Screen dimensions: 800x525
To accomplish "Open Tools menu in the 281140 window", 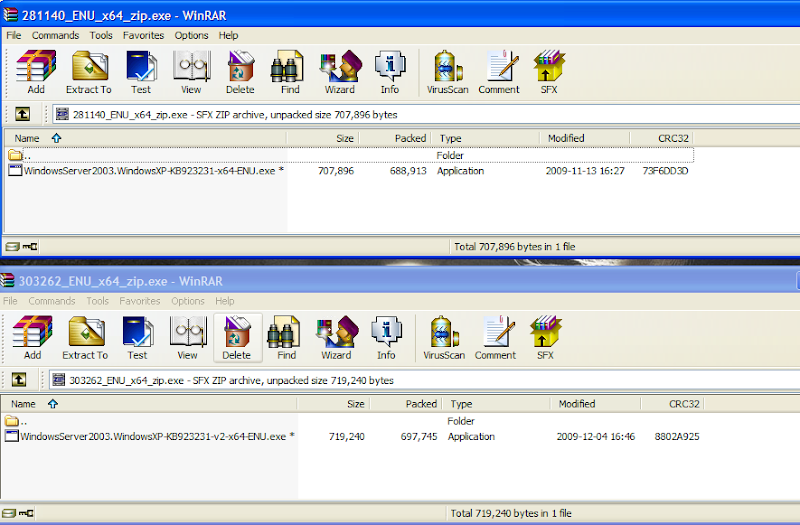I will click(x=101, y=35).
